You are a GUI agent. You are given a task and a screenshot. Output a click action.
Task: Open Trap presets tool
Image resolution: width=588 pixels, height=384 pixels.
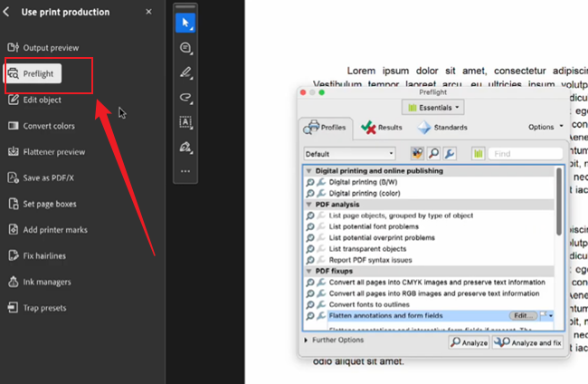[x=37, y=308]
